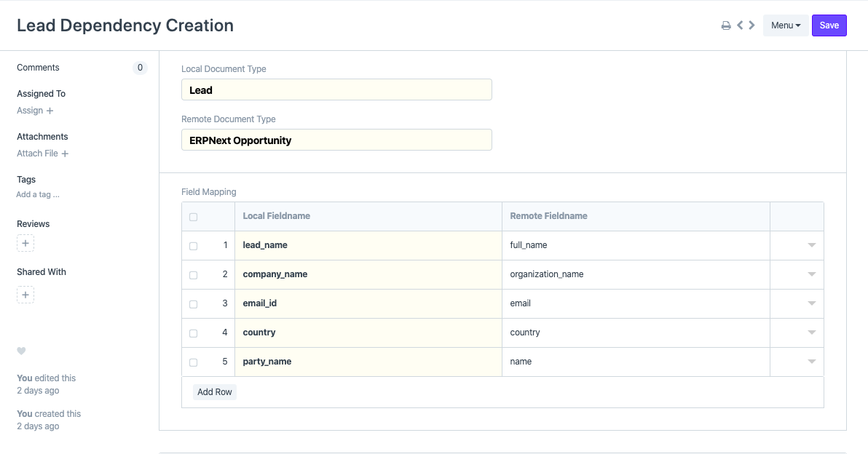Open the Comments section in the sidebar
This screenshot has width=868, height=454.
tap(38, 68)
